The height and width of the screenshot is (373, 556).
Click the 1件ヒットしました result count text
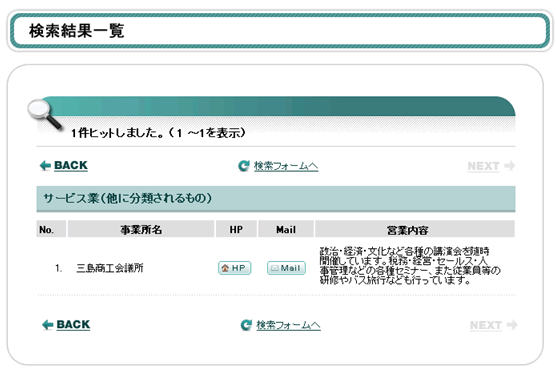[158, 133]
